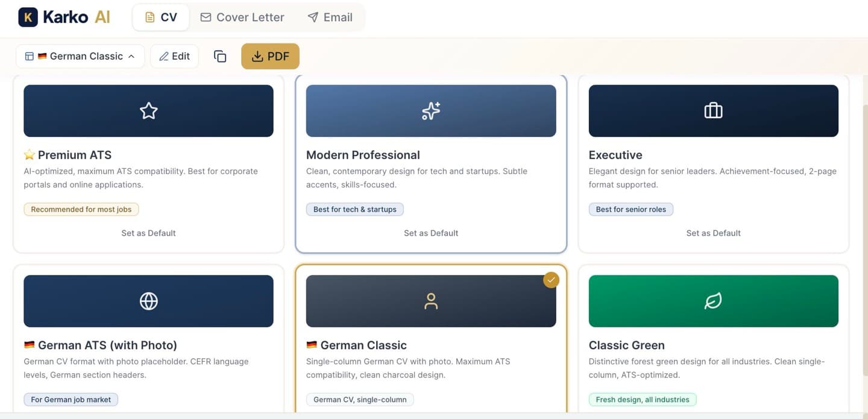Toggle the checkmark badge on German Classic

point(550,279)
